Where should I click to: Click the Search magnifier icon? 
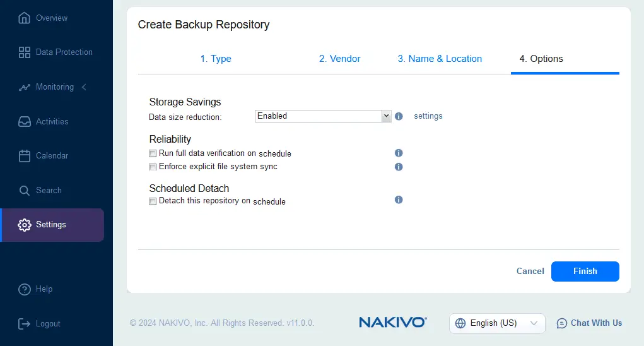(x=25, y=191)
